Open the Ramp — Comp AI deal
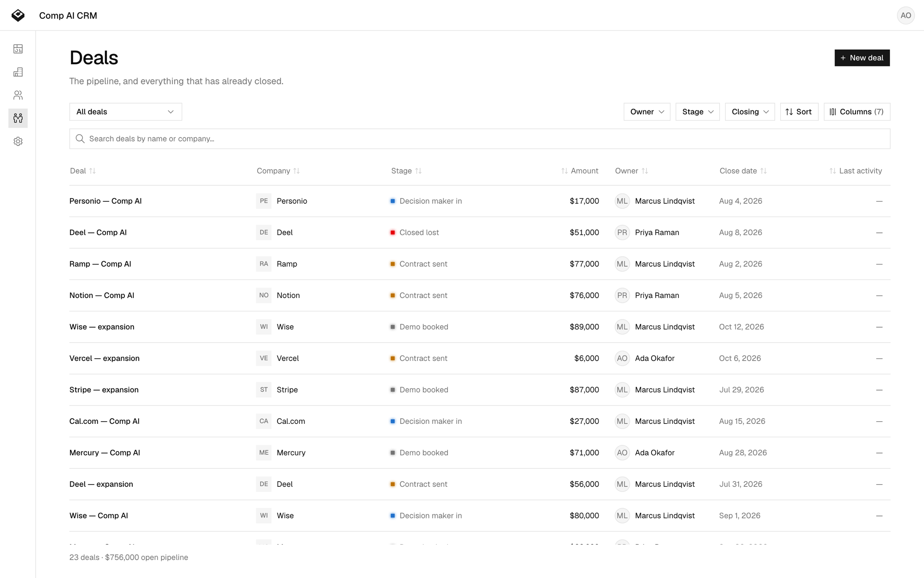The height and width of the screenshot is (578, 924). pos(100,264)
